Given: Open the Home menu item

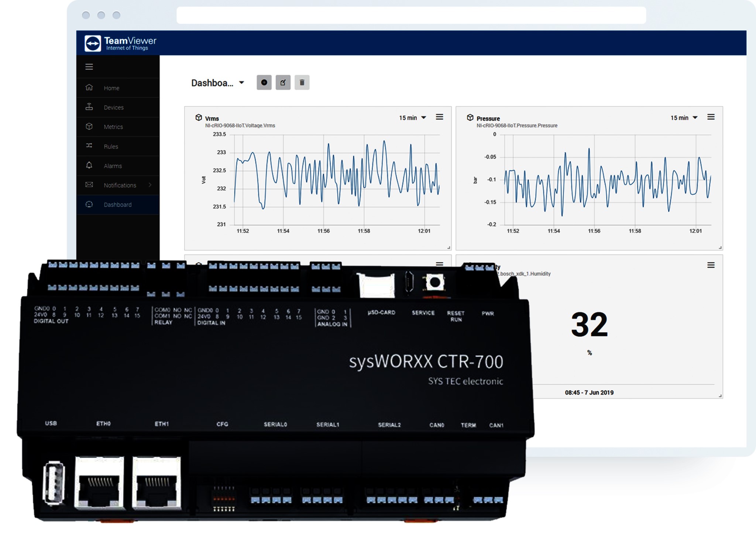Looking at the screenshot, I should pyautogui.click(x=118, y=88).
